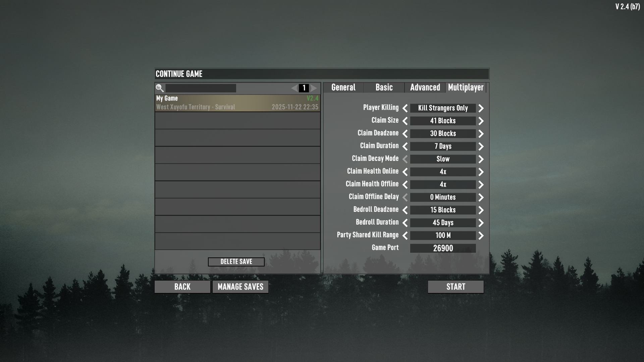Increase Claim Offline Delay minutes
Image resolution: width=644 pixels, height=362 pixels.
(x=481, y=197)
